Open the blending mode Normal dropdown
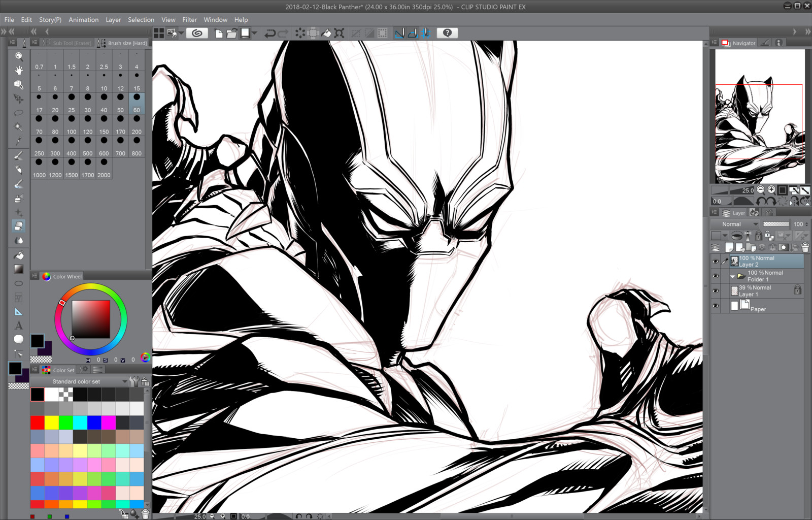Image resolution: width=812 pixels, height=520 pixels. 735,224
